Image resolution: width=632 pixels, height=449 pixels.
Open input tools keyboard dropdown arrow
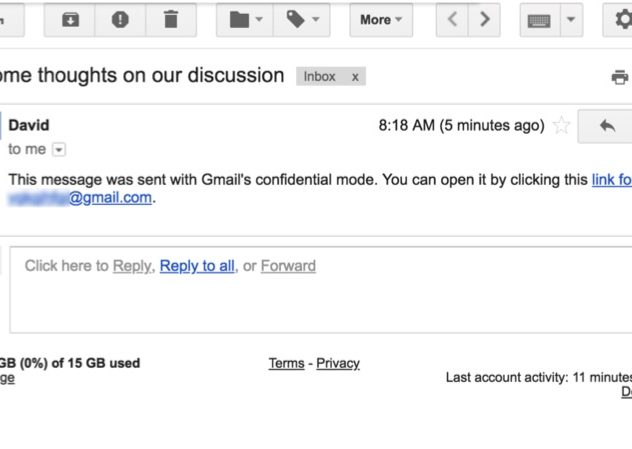(571, 19)
